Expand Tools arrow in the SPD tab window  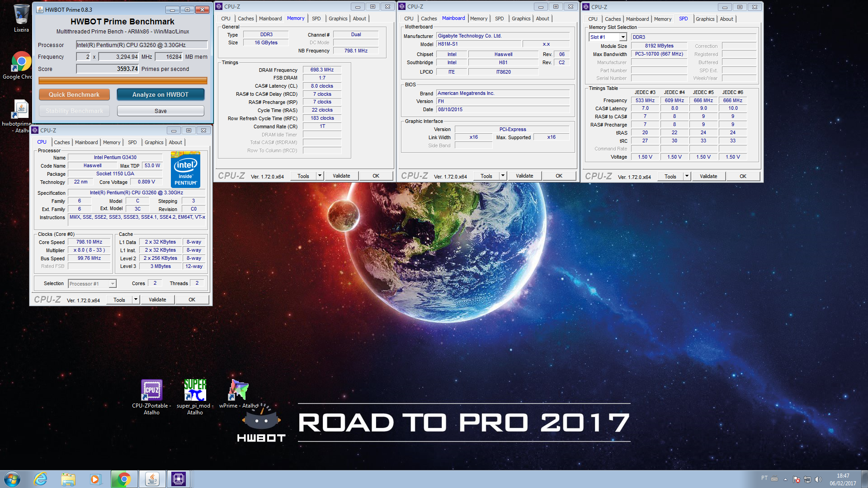[687, 176]
